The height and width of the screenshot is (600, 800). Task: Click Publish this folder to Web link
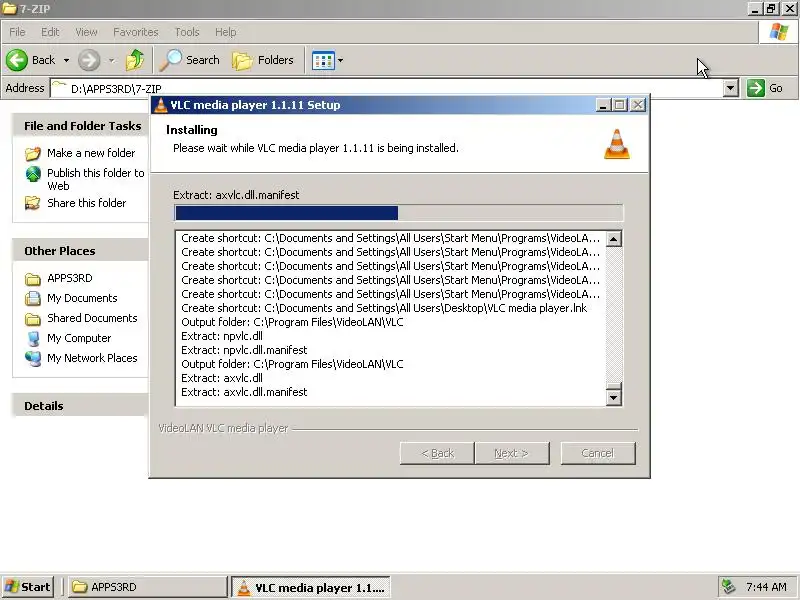pos(96,179)
